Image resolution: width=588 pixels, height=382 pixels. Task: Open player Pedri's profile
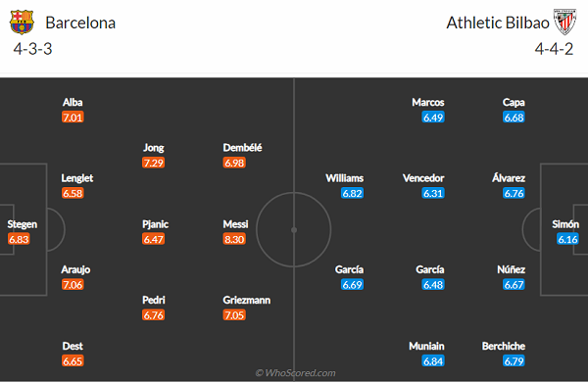154,300
